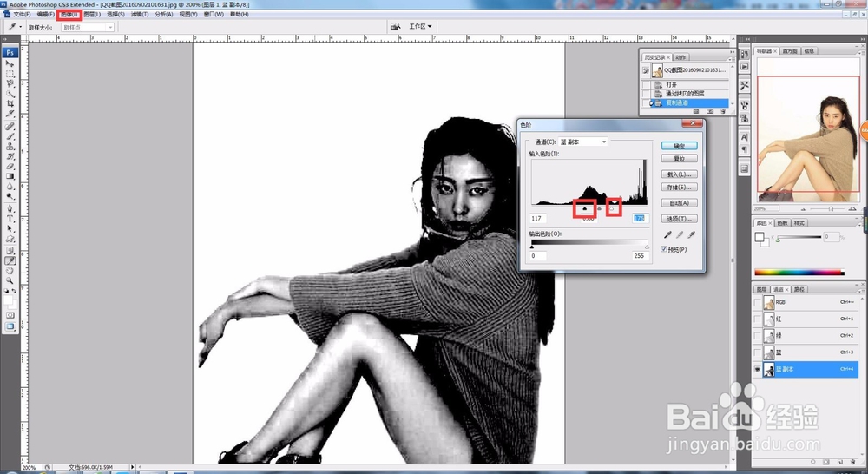This screenshot has width=868, height=474.
Task: Select the Rectangular Marquee tool
Action: [x=10, y=74]
